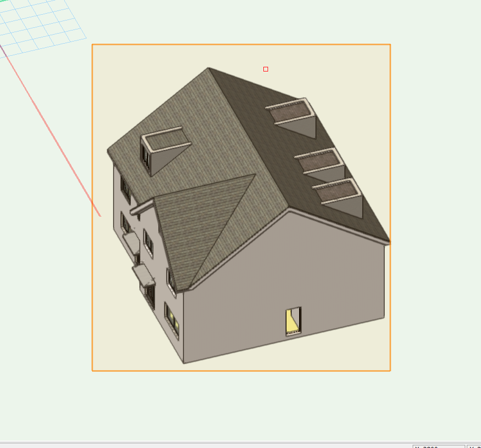Click the Y coordinate field in the status bar
The height and width of the screenshot is (448, 481).
coord(474,446)
